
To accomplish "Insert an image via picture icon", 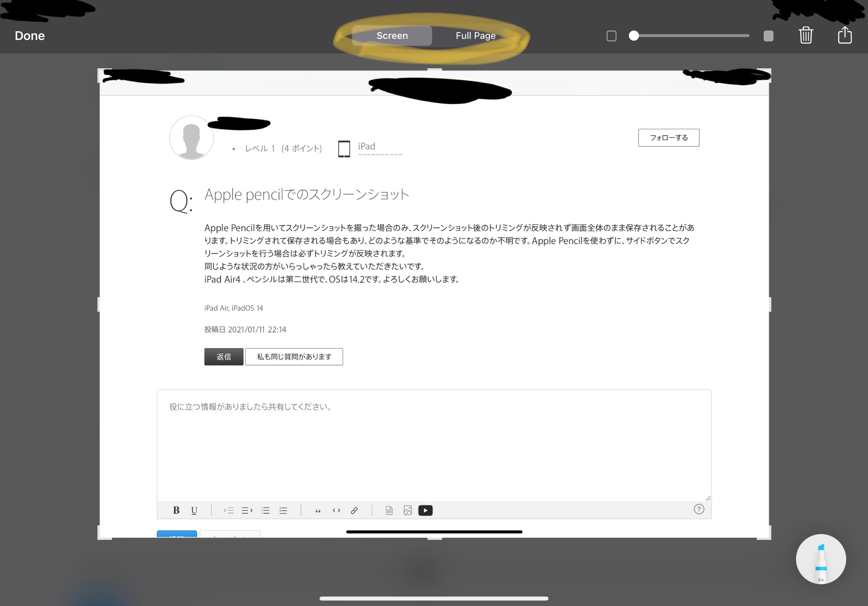I will pyautogui.click(x=407, y=510).
